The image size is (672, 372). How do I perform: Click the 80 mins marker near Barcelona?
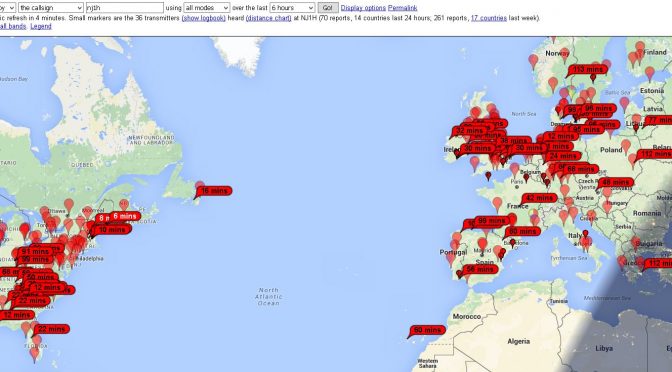pos(522,231)
